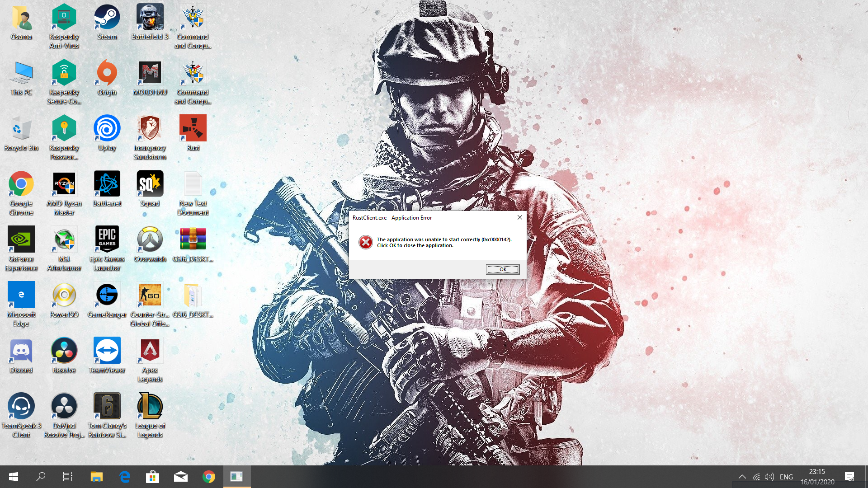Open the Windows Start menu
The width and height of the screenshot is (868, 488).
(14, 477)
